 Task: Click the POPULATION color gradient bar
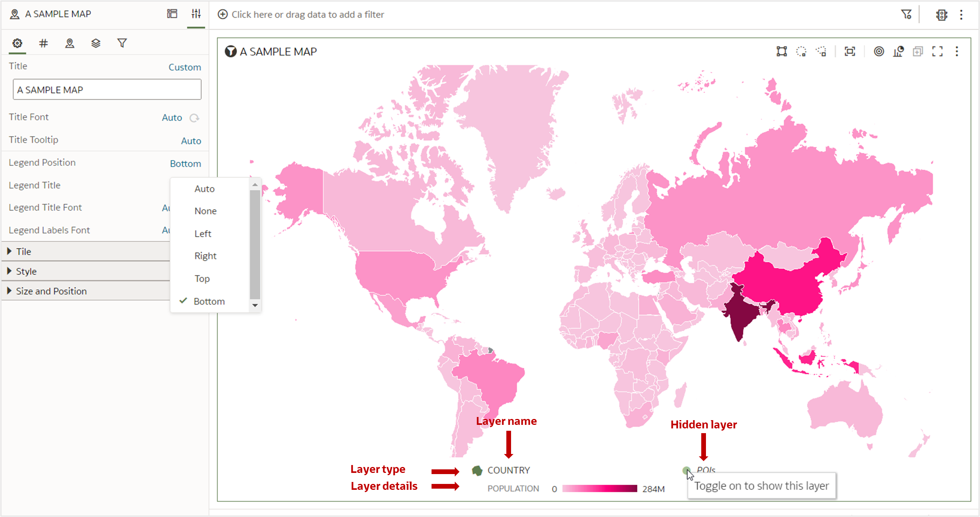599,489
